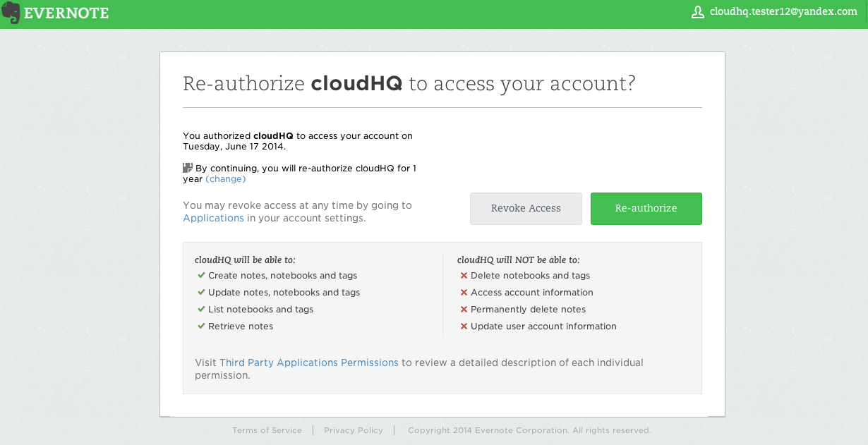Viewport: 868px width, 445px height.
Task: Click the Revoke Access button
Action: point(526,209)
